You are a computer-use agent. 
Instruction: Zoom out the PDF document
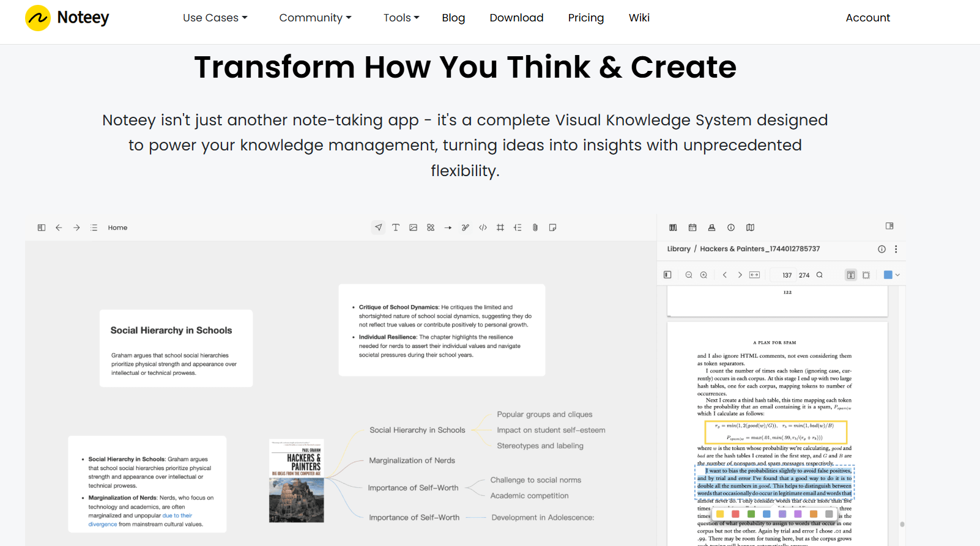[689, 275]
